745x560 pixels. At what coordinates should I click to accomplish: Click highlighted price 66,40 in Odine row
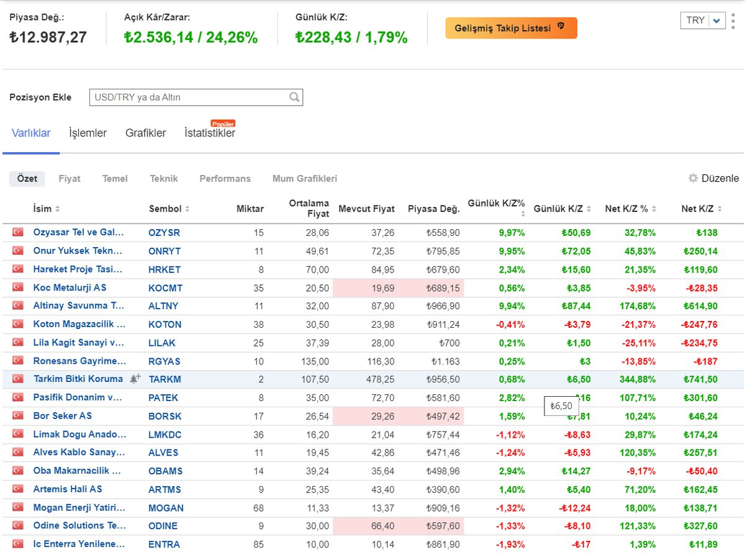click(x=382, y=526)
